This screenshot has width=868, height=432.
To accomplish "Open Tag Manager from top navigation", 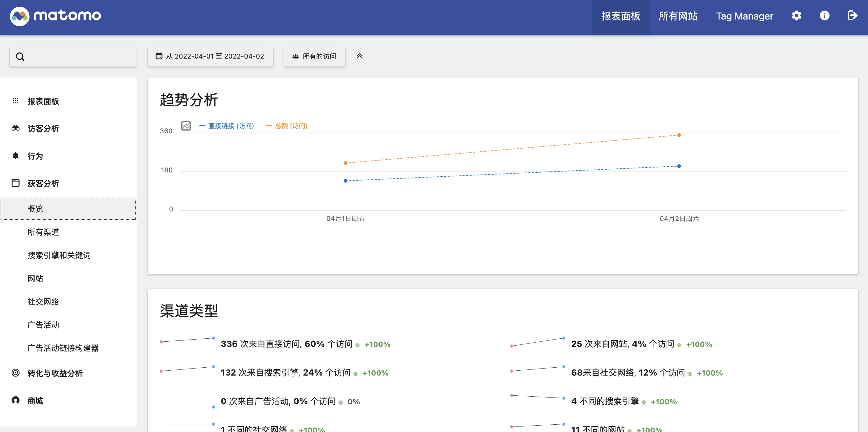I will point(744,16).
